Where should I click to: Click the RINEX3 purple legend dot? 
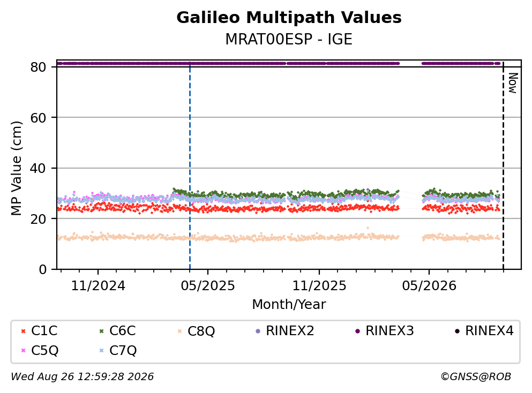357,331
